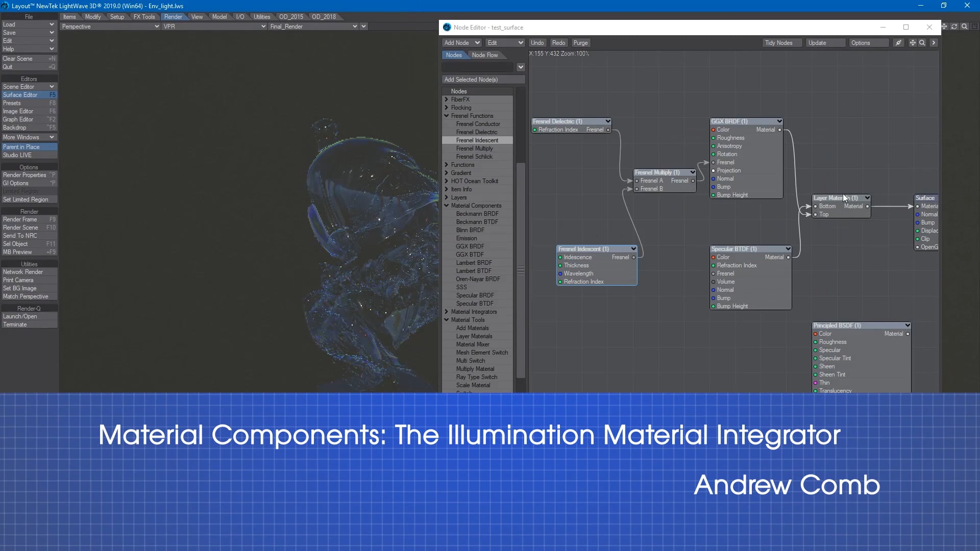Click the Color port on Specular BTDF node
The height and width of the screenshot is (551, 980).
pos(713,257)
